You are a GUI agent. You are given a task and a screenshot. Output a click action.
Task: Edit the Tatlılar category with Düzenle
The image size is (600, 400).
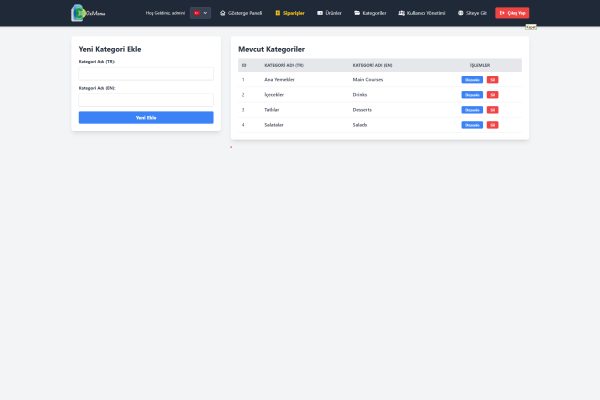point(472,110)
